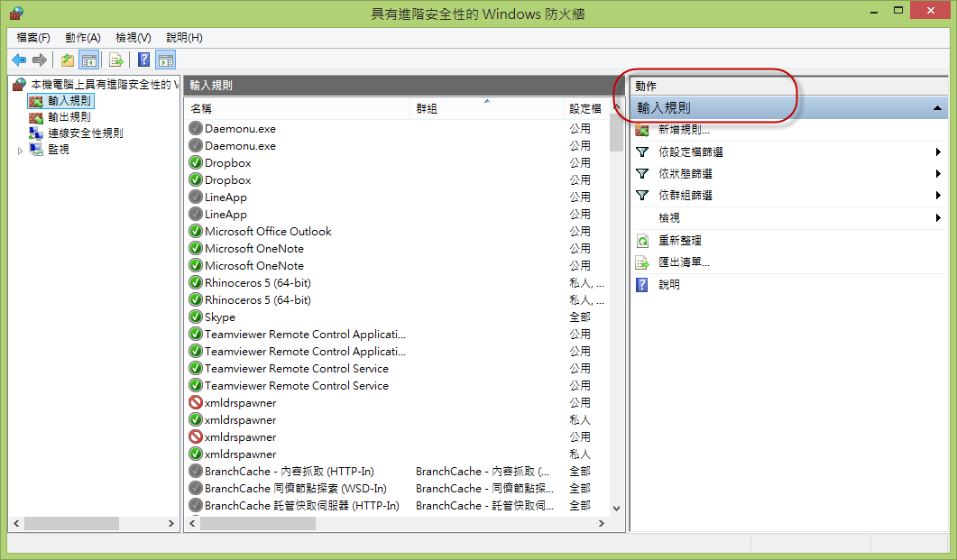Image resolution: width=957 pixels, height=560 pixels.
Task: Open the 檢視(V) menu
Action: (x=133, y=38)
